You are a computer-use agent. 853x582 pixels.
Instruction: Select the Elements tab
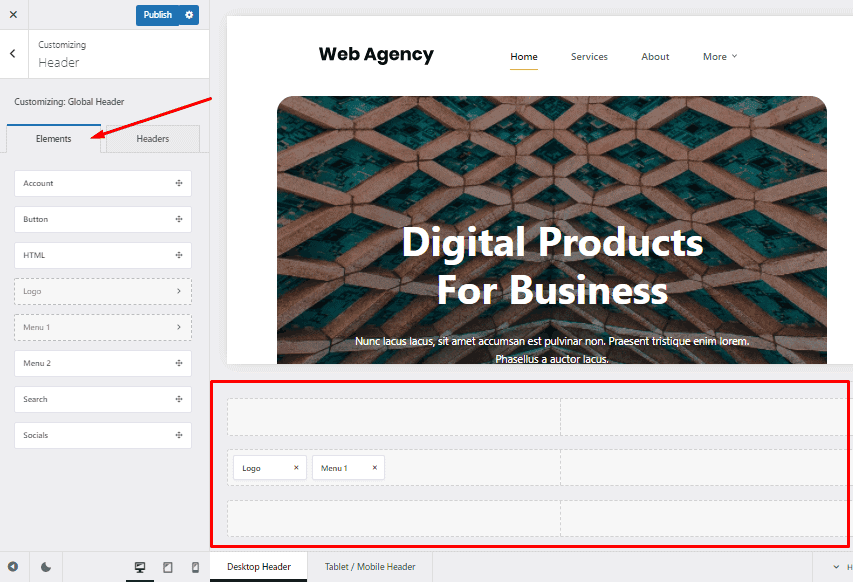[54, 139]
